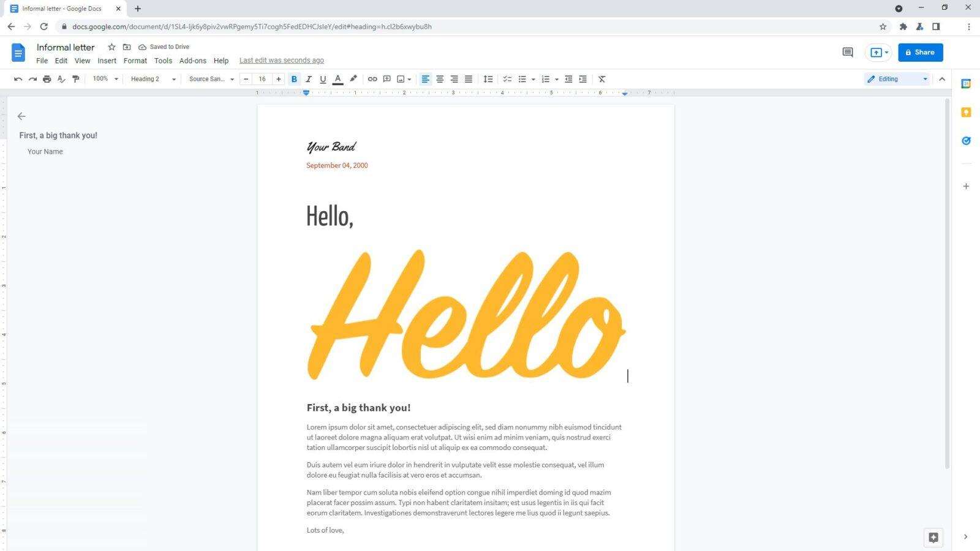Open the Print dialog icon
The image size is (980, 551).
(x=47, y=78)
